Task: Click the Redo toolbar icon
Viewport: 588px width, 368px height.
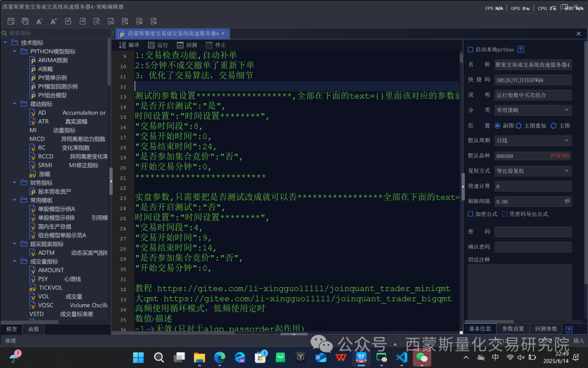Action: [x=82, y=21]
